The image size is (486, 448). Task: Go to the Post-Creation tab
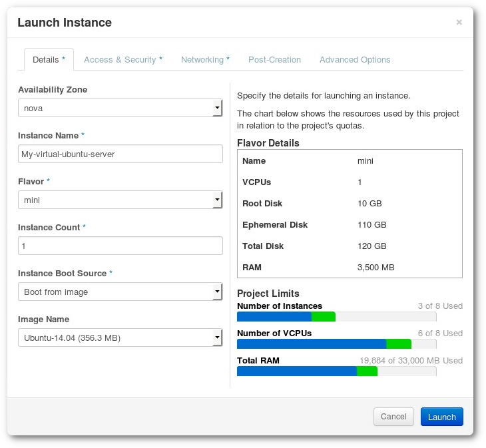point(274,59)
